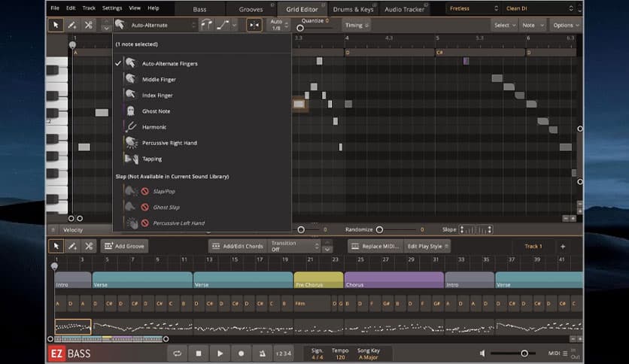
Task: Select the yellow Pre Chorus song block
Action: click(x=318, y=280)
